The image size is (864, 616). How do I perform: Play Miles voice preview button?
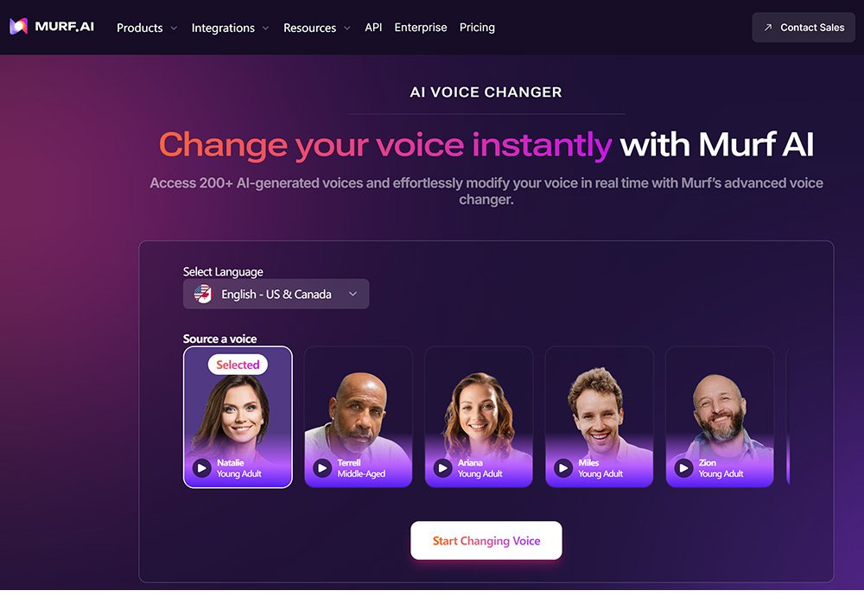tap(563, 467)
